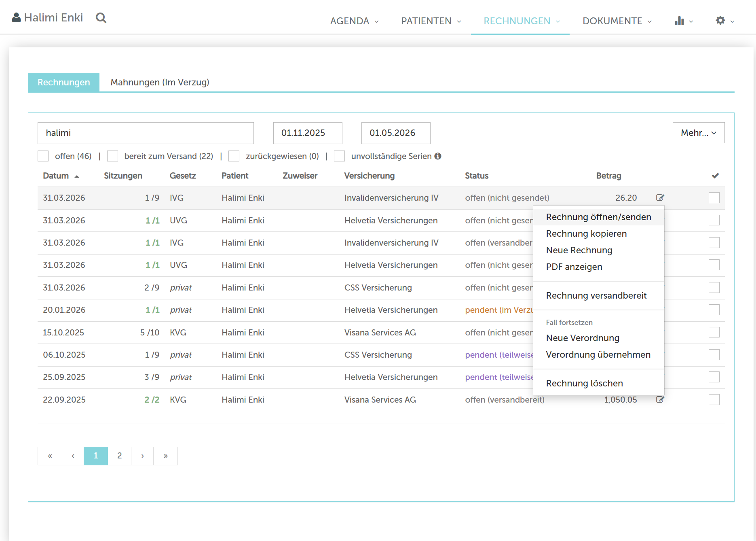Viewport: 756px width, 541px height.
Task: Click the user icon next to Halimi Enki
Action: coord(16,18)
